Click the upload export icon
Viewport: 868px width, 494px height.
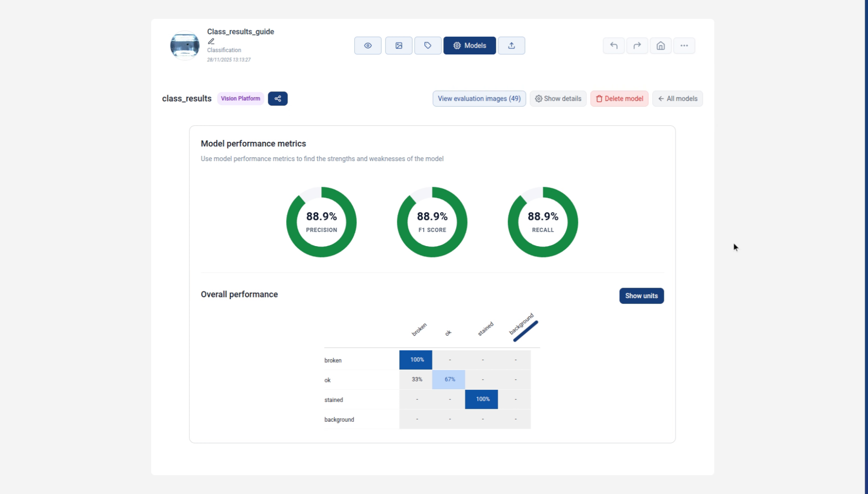click(511, 46)
